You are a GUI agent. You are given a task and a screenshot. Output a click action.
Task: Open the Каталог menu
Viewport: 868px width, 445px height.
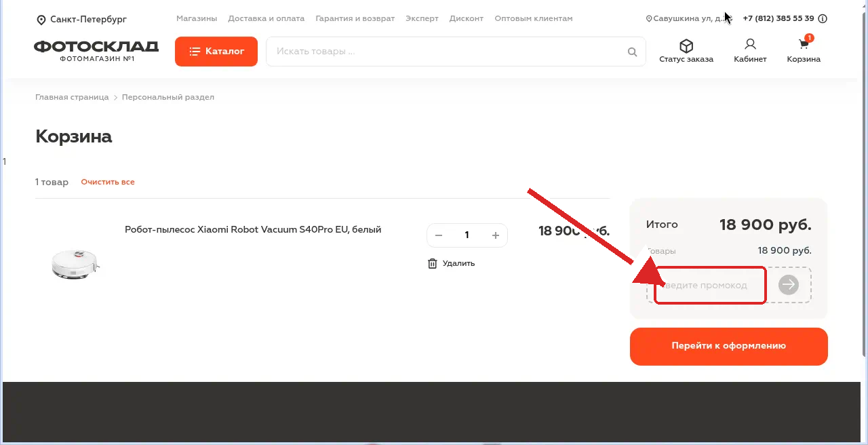click(216, 52)
